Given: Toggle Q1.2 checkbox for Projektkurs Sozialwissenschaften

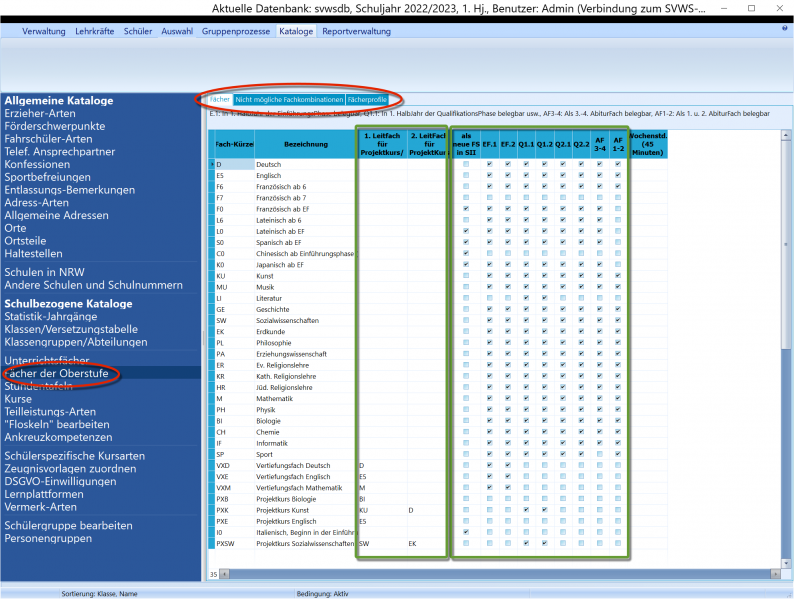Looking at the screenshot, I should coord(544,543).
